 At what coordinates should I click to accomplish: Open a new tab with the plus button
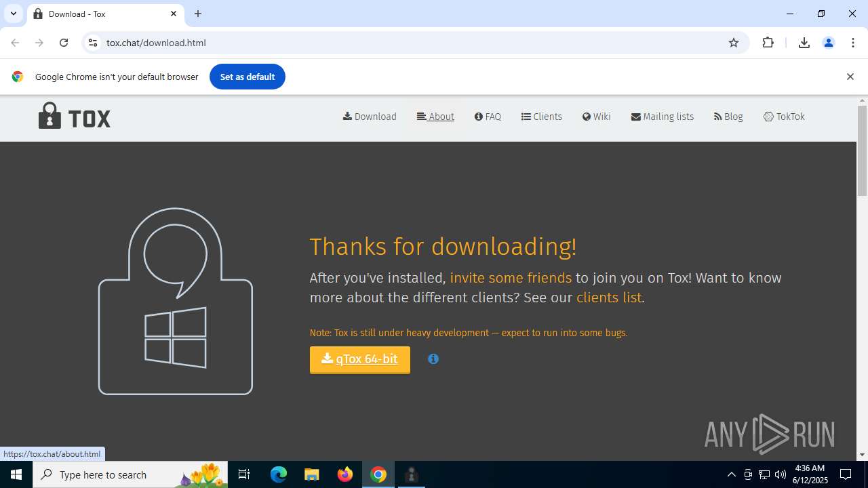pos(198,14)
